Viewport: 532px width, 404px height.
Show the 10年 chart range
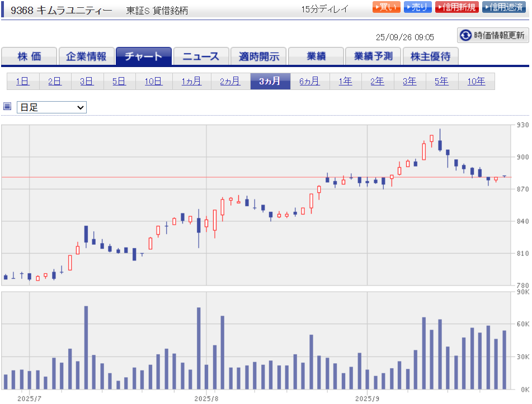476,82
